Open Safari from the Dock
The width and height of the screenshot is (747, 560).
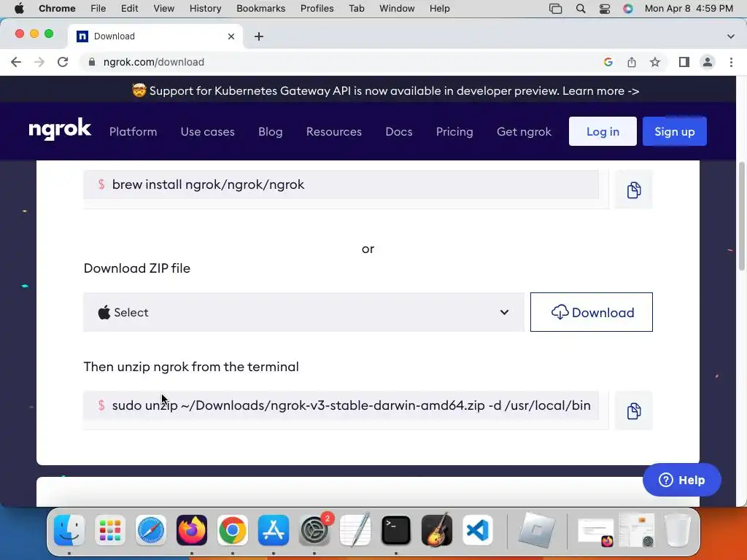pyautogui.click(x=151, y=529)
